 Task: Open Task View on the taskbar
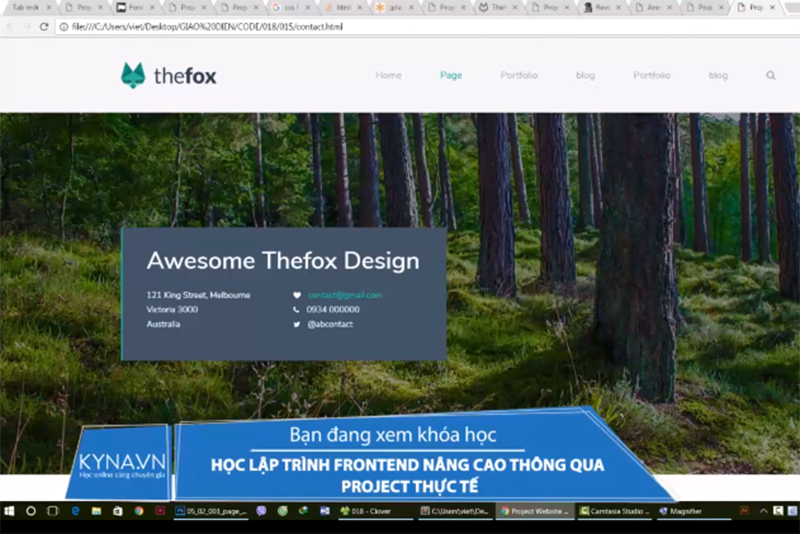(x=53, y=511)
